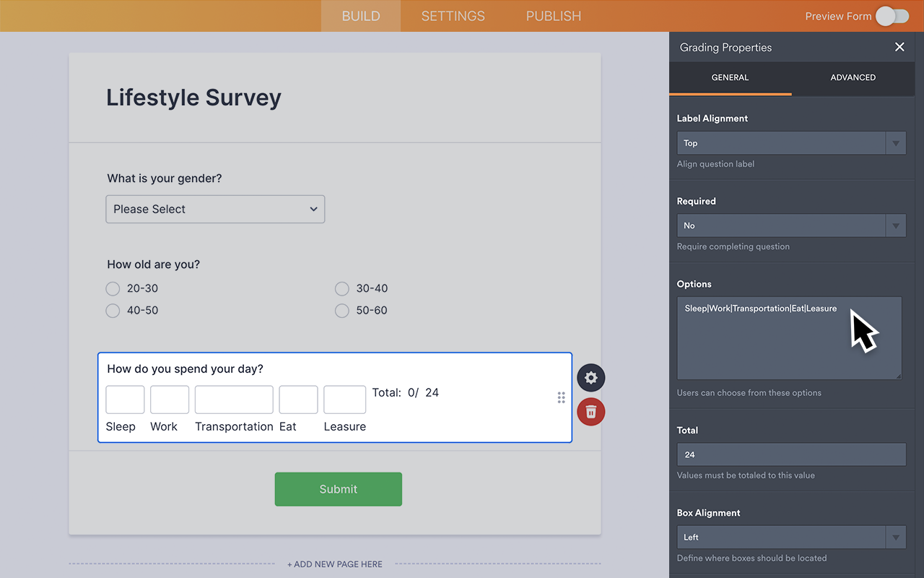Click the Label Alignment dropdown arrow
The width and height of the screenshot is (924, 578).
pos(895,142)
